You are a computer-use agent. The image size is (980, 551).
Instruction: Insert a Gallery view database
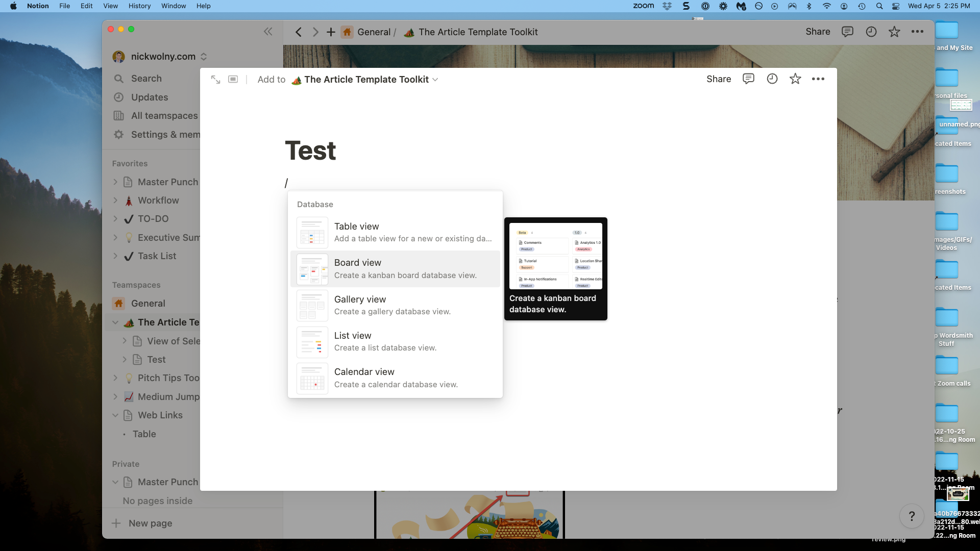click(395, 305)
